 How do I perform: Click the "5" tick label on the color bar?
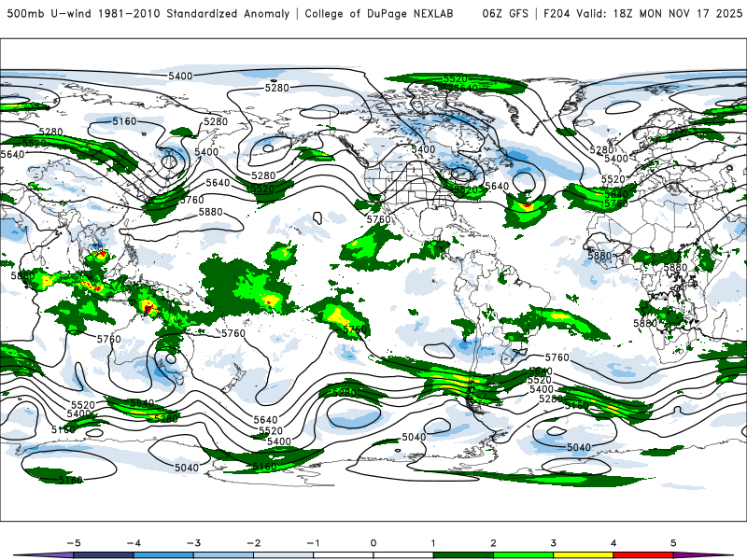pos(673,543)
